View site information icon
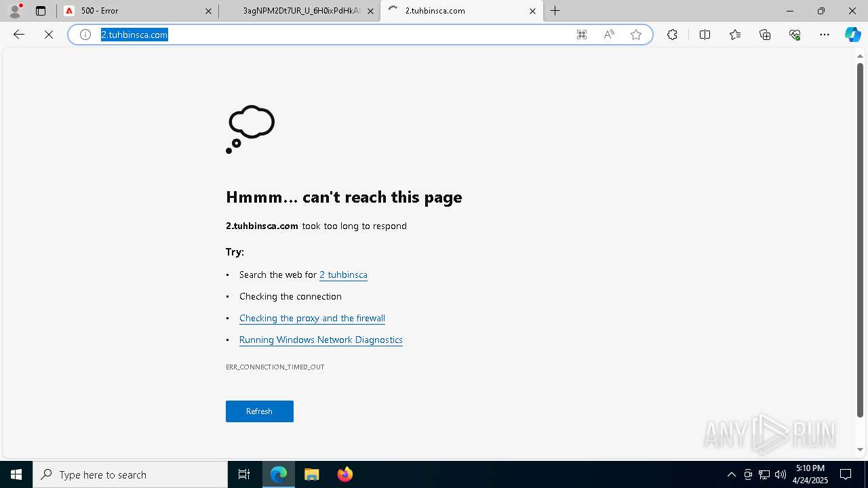 [85, 35]
